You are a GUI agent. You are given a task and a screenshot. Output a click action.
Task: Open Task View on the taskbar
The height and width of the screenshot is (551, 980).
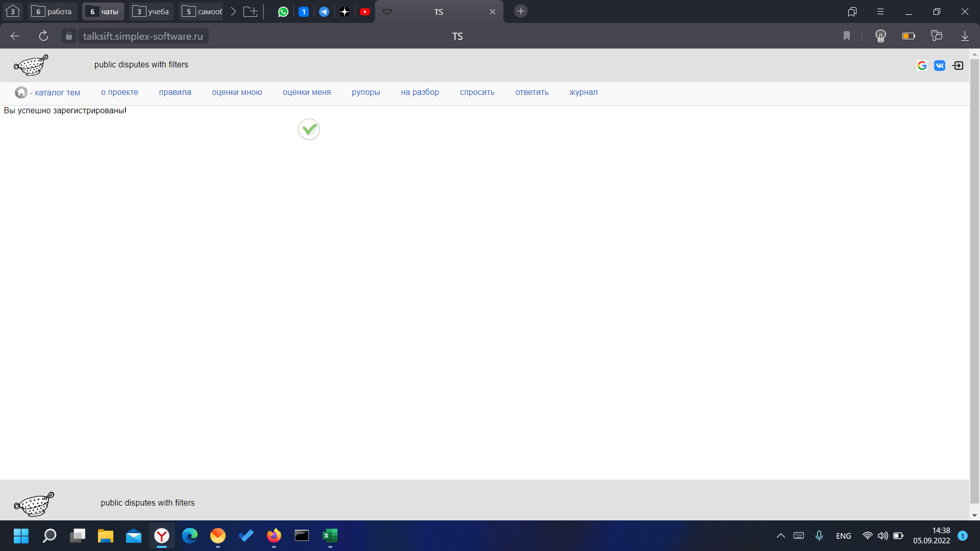(78, 536)
